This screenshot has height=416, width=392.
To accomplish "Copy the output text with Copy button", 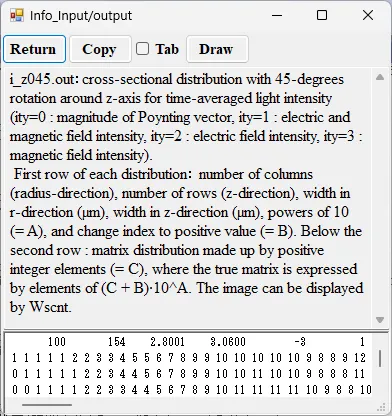I will tap(100, 49).
